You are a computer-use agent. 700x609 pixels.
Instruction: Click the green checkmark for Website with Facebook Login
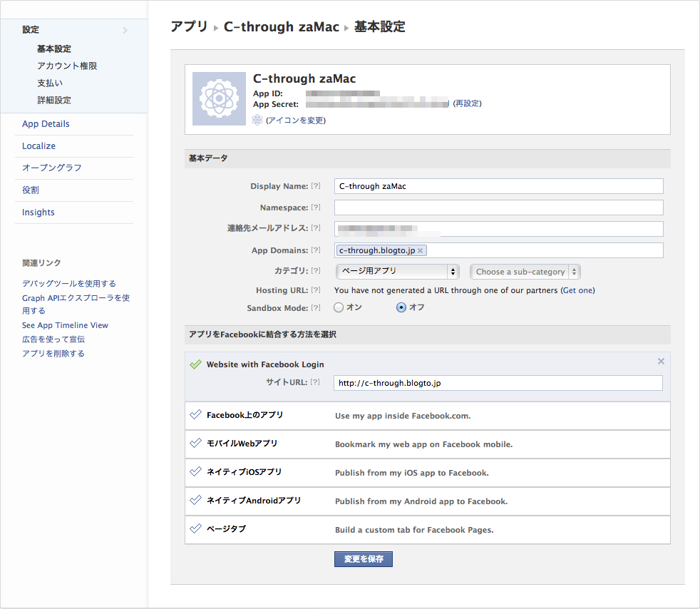pos(195,364)
